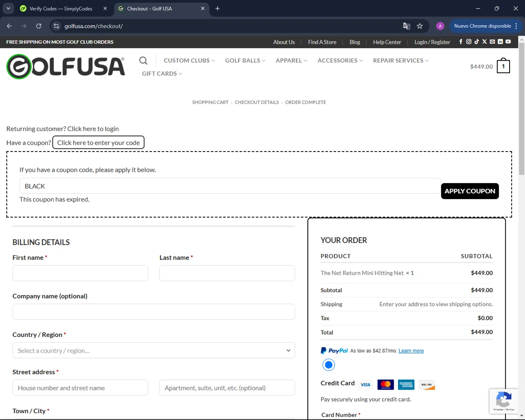525x420 pixels.
Task: Click the GolfUSA logo
Action: (66, 66)
